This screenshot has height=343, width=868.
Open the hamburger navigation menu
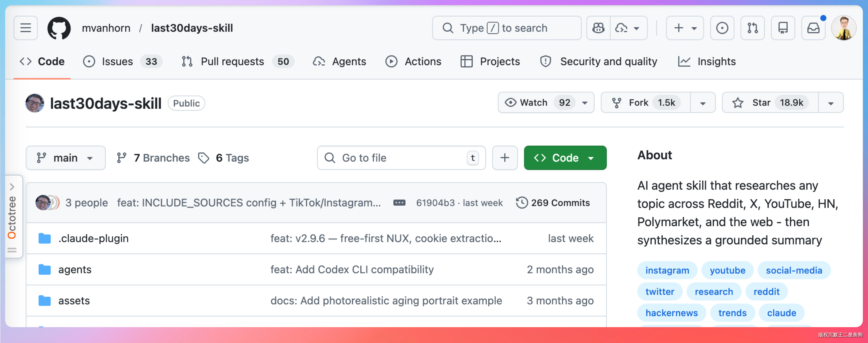coord(26,28)
